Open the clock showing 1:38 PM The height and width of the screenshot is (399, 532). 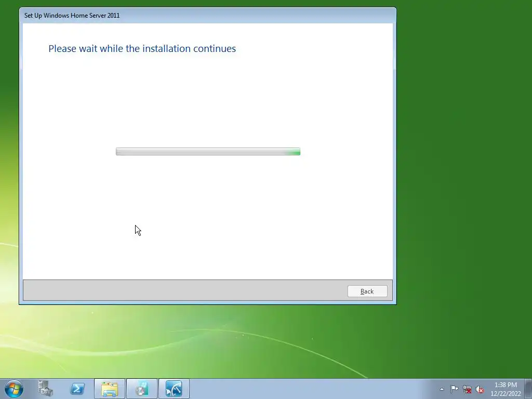(506, 389)
